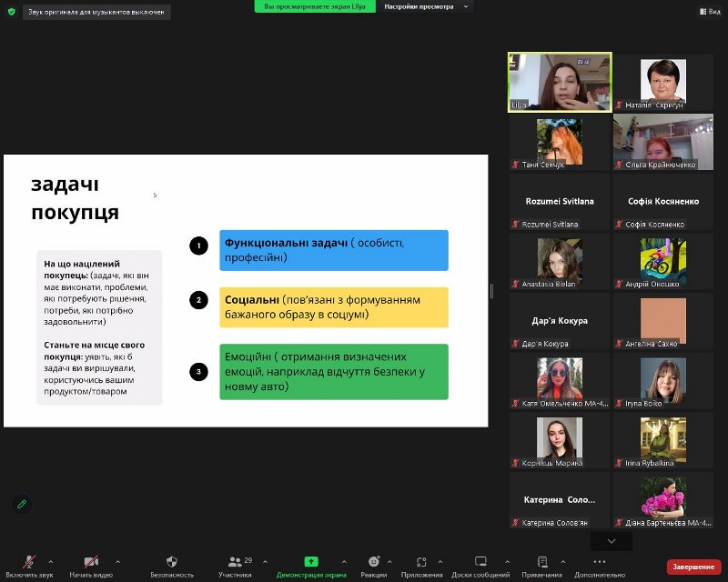Open the Notes (Примечания) icon

pyautogui.click(x=541, y=562)
